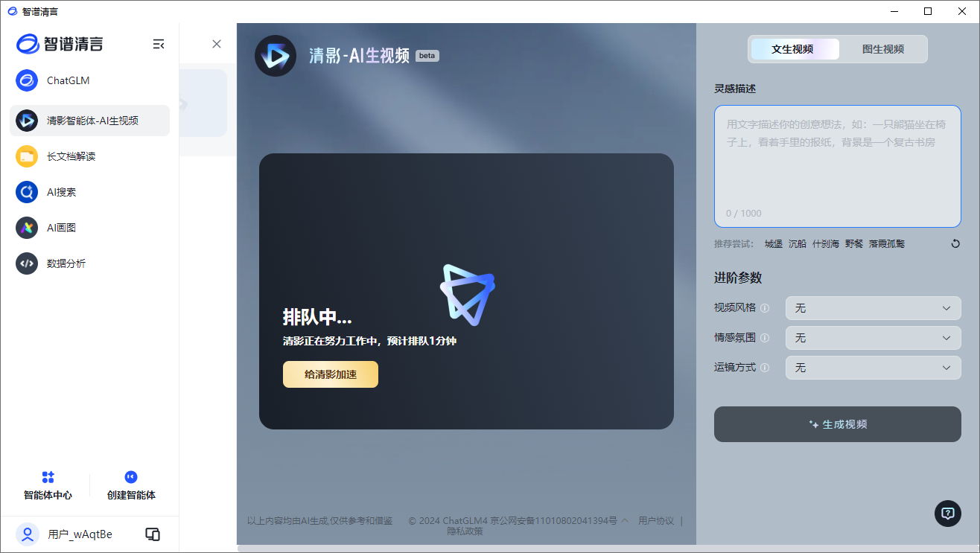Open the 运镜方式 dropdown
980x553 pixels.
click(873, 367)
